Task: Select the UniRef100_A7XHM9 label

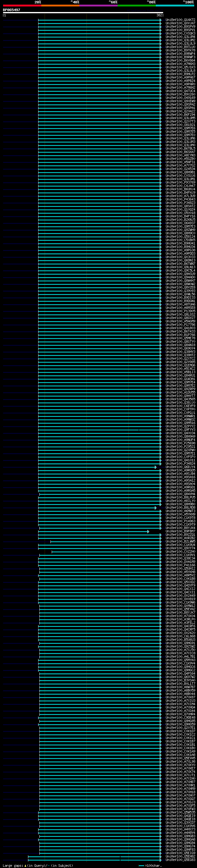Action: 180,789
